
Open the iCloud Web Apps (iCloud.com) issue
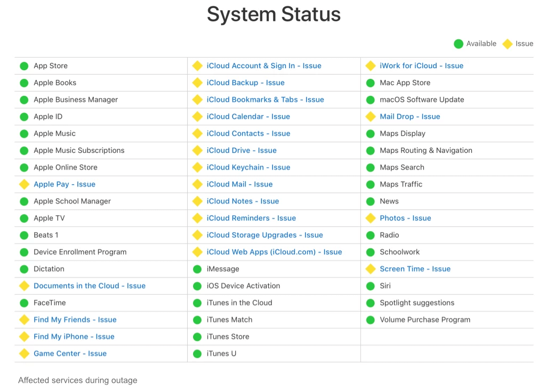click(x=275, y=252)
